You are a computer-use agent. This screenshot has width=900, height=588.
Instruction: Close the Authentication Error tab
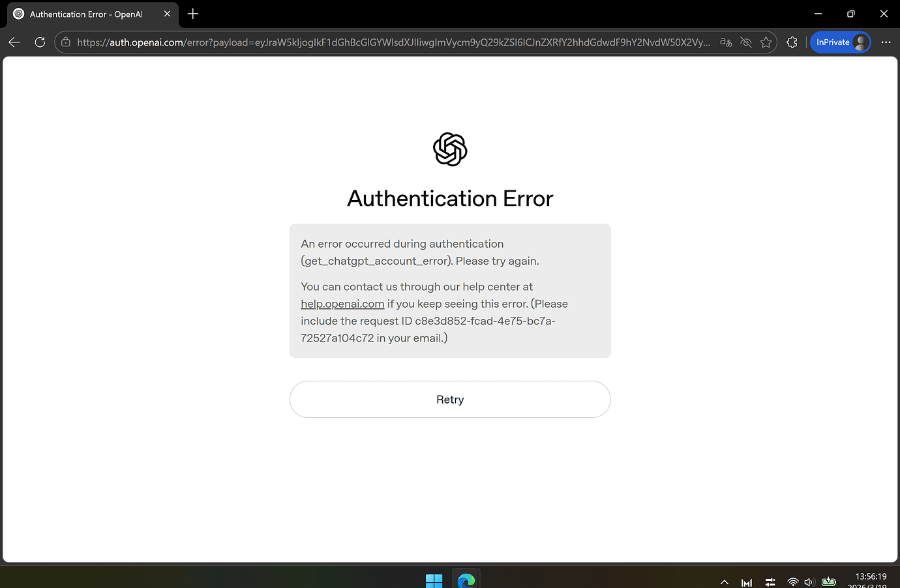(x=167, y=14)
